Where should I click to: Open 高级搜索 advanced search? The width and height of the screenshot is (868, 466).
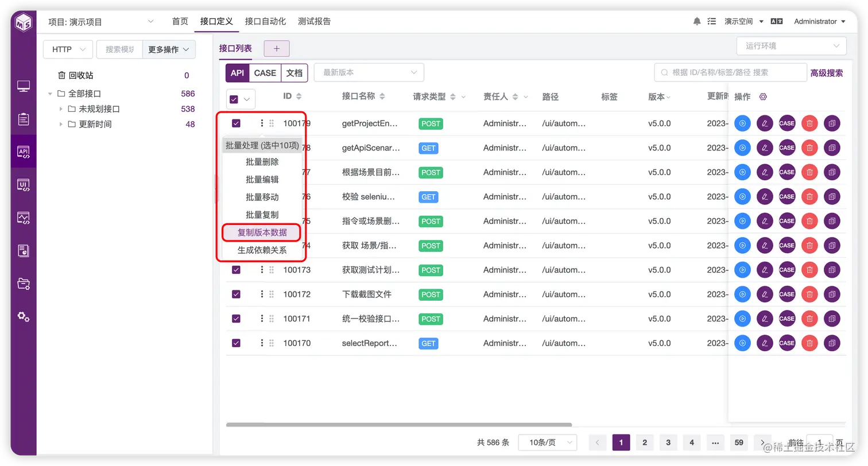826,72
